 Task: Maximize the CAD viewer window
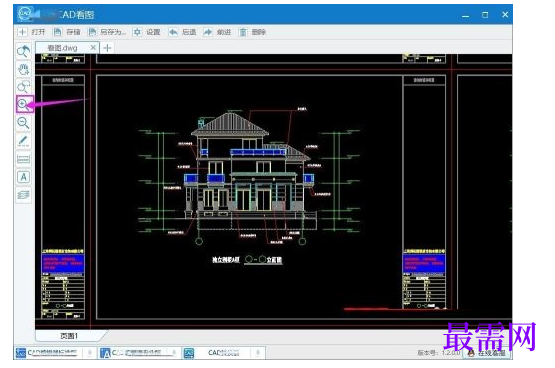click(x=485, y=15)
